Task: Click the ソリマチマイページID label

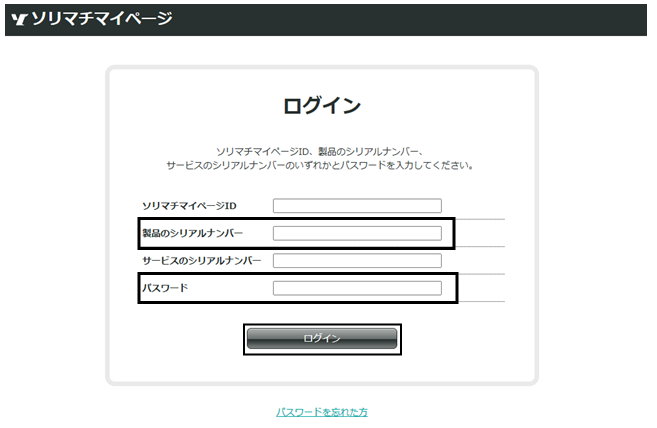Action: click(189, 206)
